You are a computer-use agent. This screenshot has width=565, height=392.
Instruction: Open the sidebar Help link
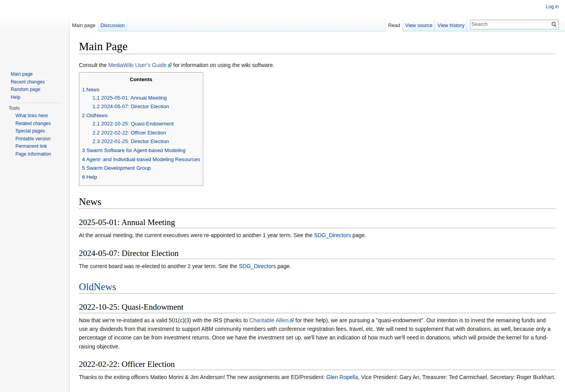tap(15, 97)
